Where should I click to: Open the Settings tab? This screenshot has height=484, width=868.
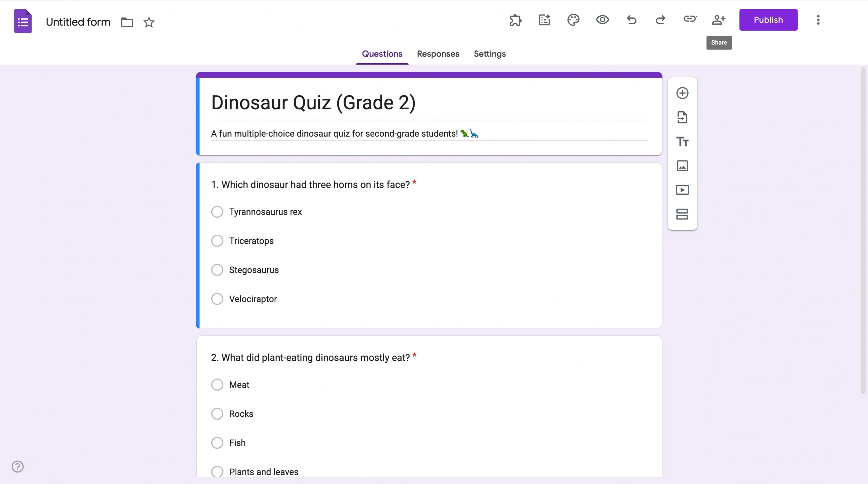(490, 54)
